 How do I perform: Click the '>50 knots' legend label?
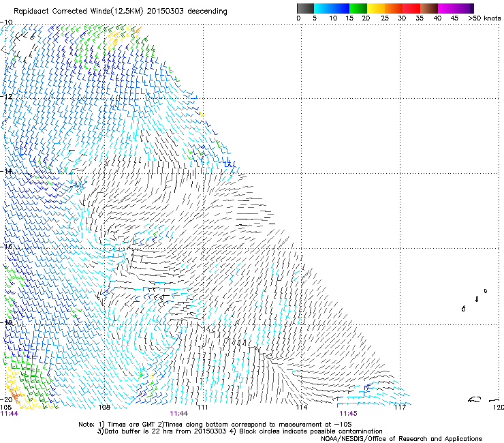[484, 18]
